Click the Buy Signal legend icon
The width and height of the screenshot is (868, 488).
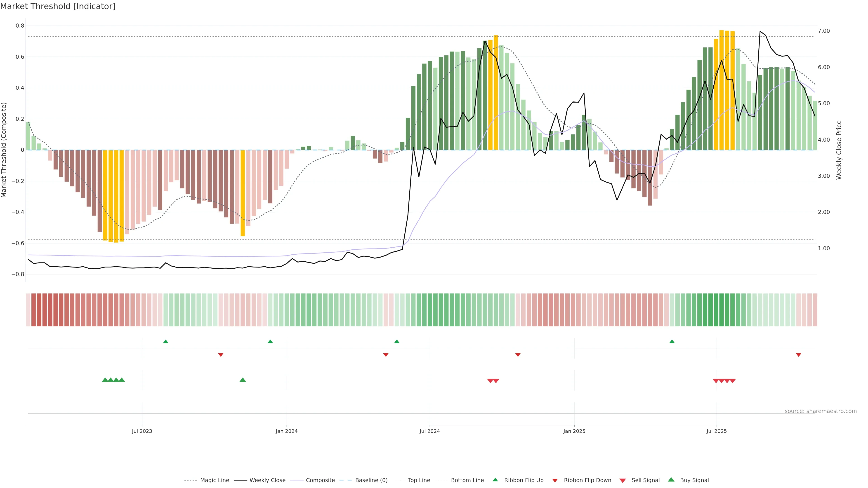point(671,480)
